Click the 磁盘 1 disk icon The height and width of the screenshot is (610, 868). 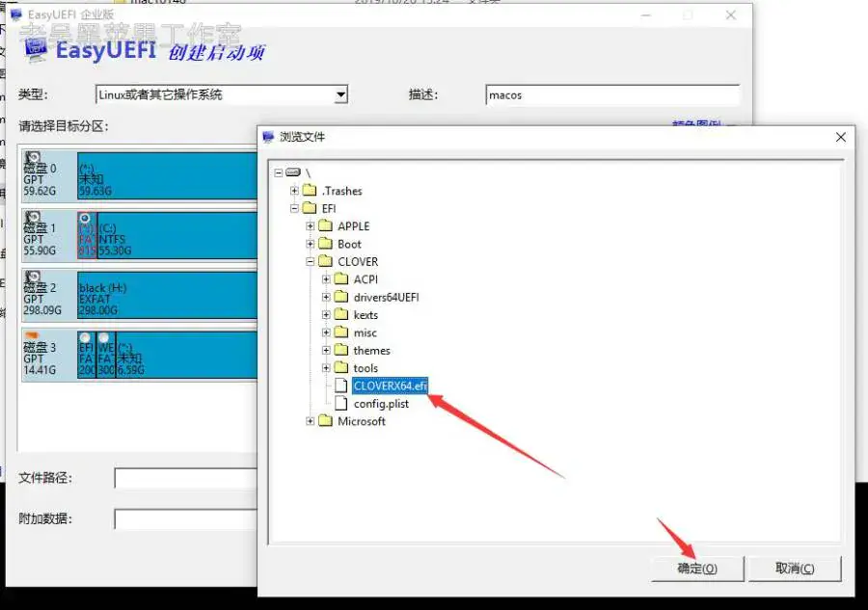tap(33, 217)
